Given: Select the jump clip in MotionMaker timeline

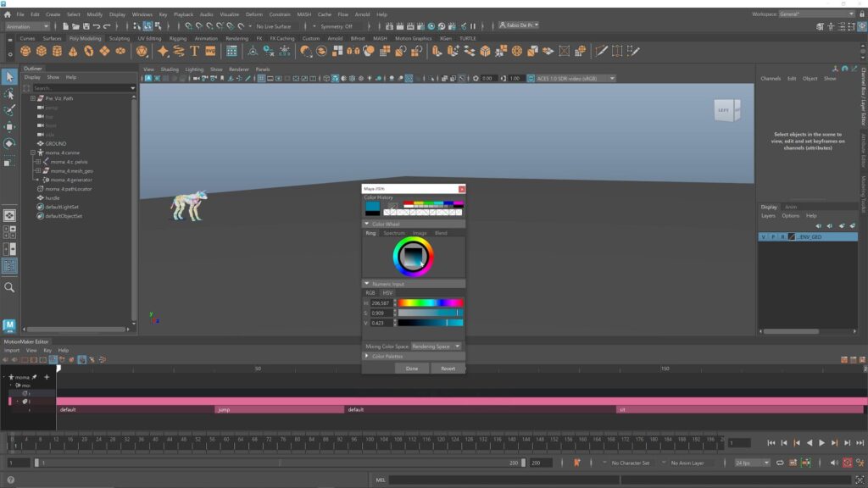Looking at the screenshot, I should pyautogui.click(x=280, y=409).
